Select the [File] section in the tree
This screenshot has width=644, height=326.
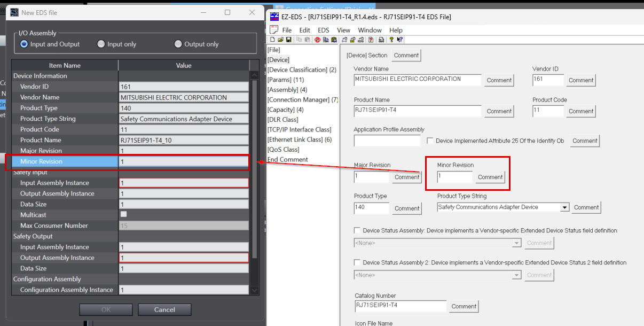tap(273, 50)
